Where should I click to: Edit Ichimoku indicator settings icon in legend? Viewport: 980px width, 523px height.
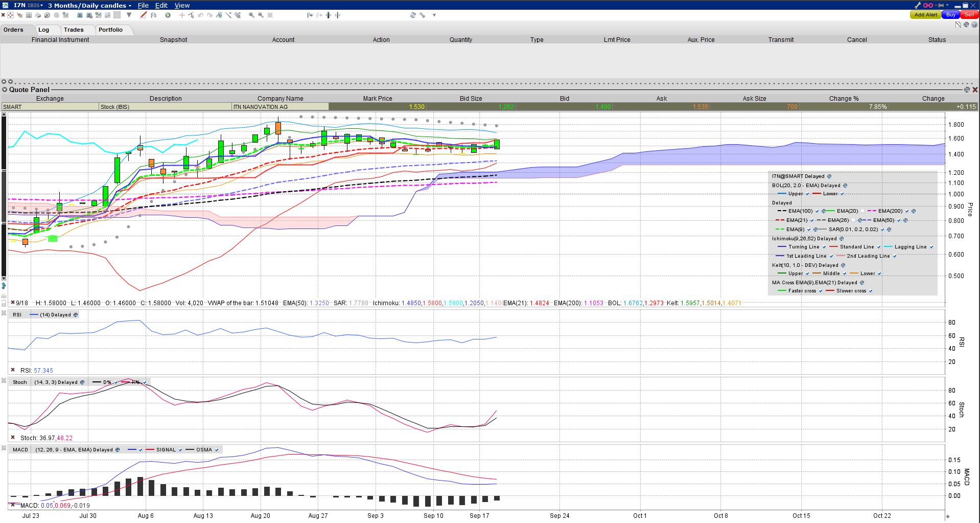842,239
